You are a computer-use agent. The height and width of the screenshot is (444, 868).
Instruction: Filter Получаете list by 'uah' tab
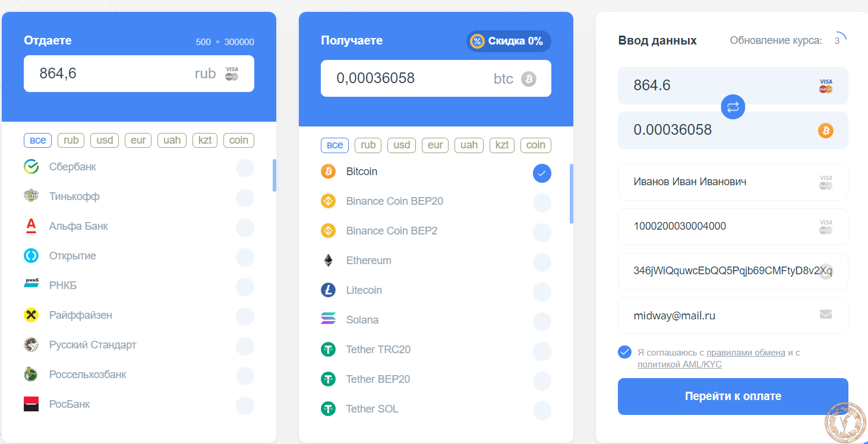[469, 145]
